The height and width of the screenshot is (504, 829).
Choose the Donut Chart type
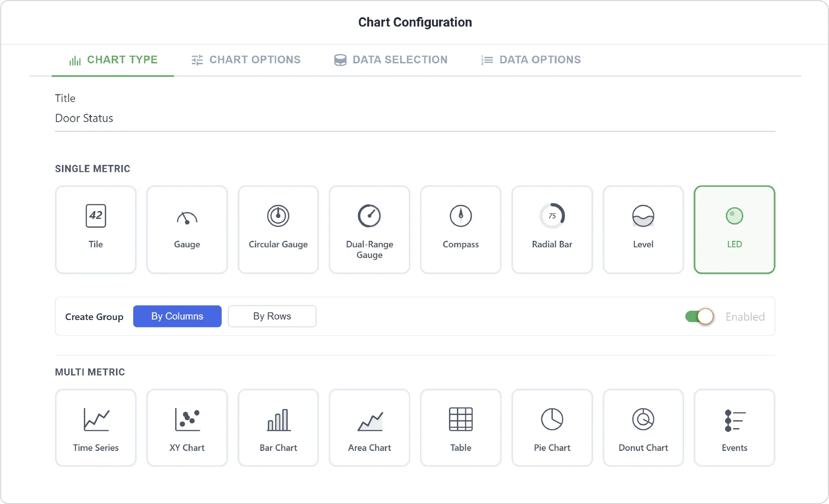[643, 428]
